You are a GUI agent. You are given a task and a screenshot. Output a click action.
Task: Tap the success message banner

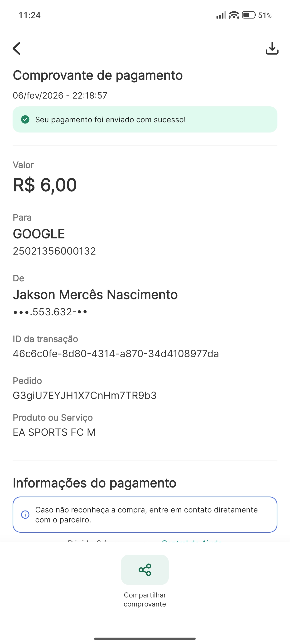(145, 119)
